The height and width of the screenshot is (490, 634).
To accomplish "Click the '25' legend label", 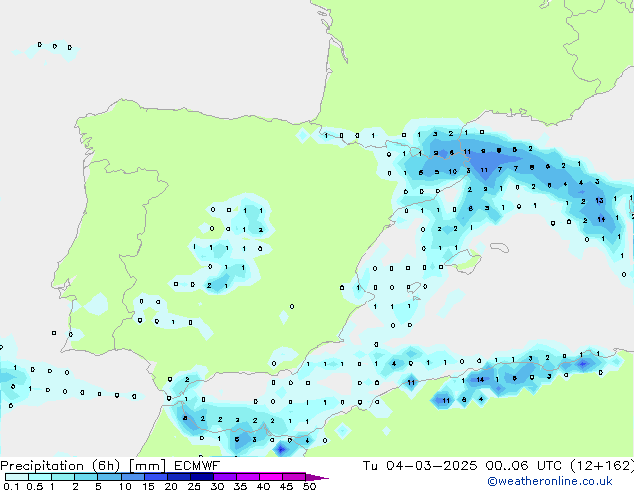I will (x=194, y=486).
